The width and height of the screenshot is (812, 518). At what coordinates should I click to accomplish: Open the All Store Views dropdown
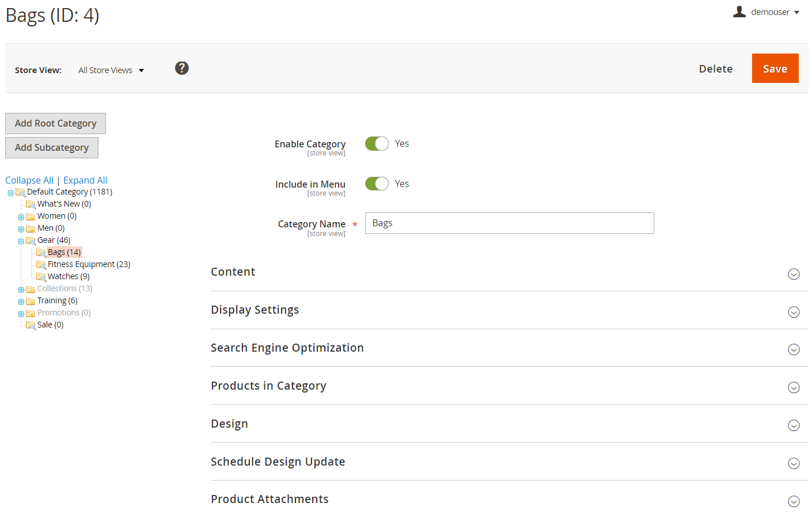[x=111, y=70]
